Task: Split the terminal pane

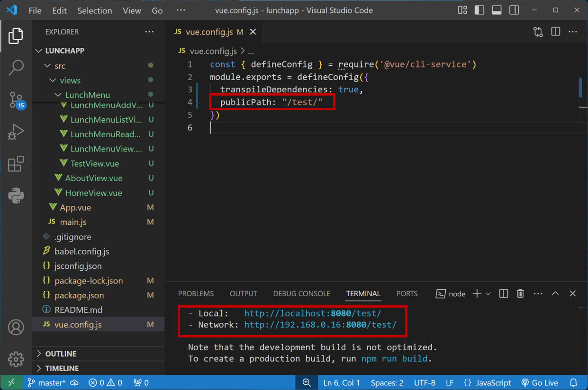Action: pos(504,294)
